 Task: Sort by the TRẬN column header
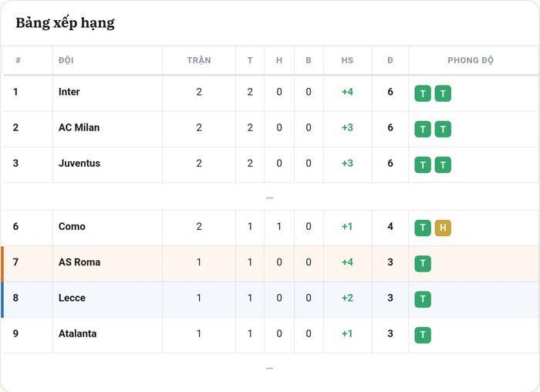point(199,60)
